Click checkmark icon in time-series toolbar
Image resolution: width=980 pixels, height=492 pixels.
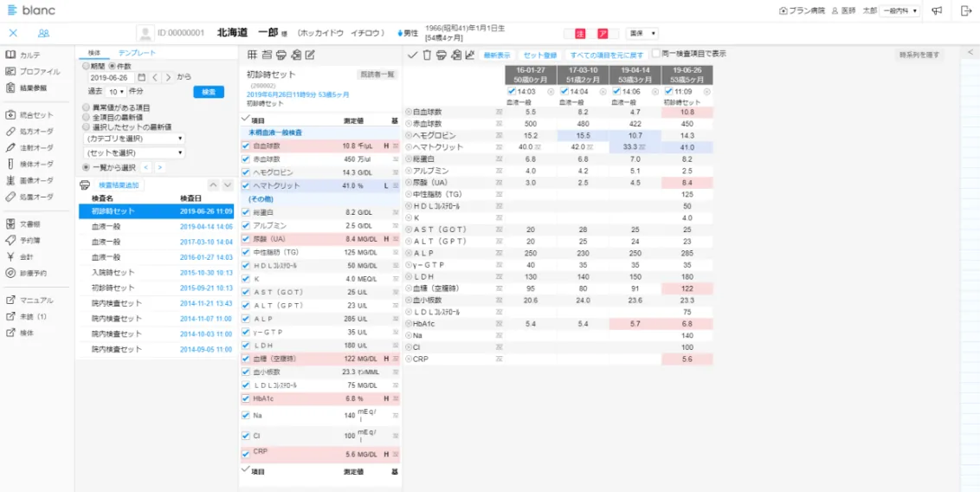pyautogui.click(x=412, y=55)
